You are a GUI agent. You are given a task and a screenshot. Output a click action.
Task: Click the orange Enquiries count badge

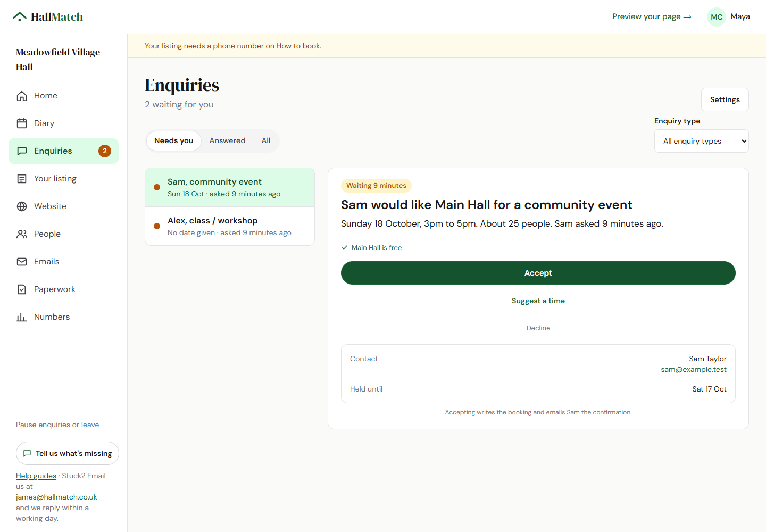pyautogui.click(x=105, y=151)
